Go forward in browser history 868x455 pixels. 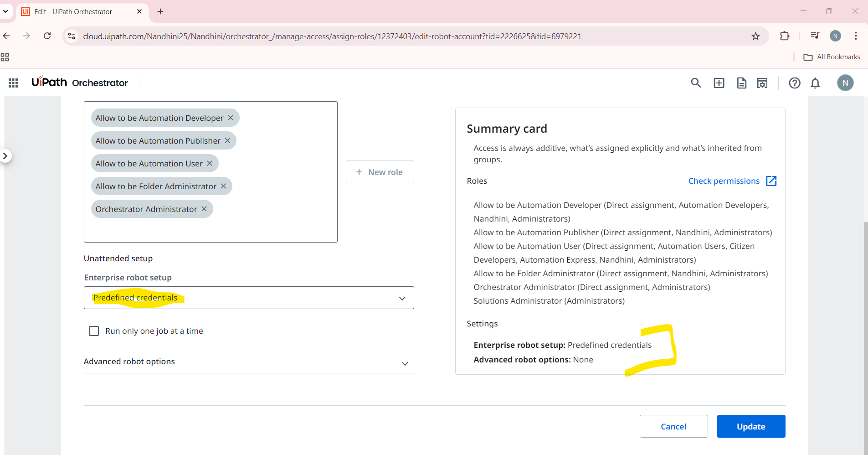(27, 36)
